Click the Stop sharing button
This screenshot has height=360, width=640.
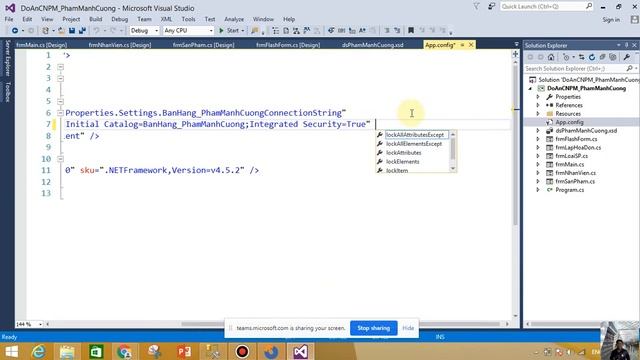(x=373, y=328)
